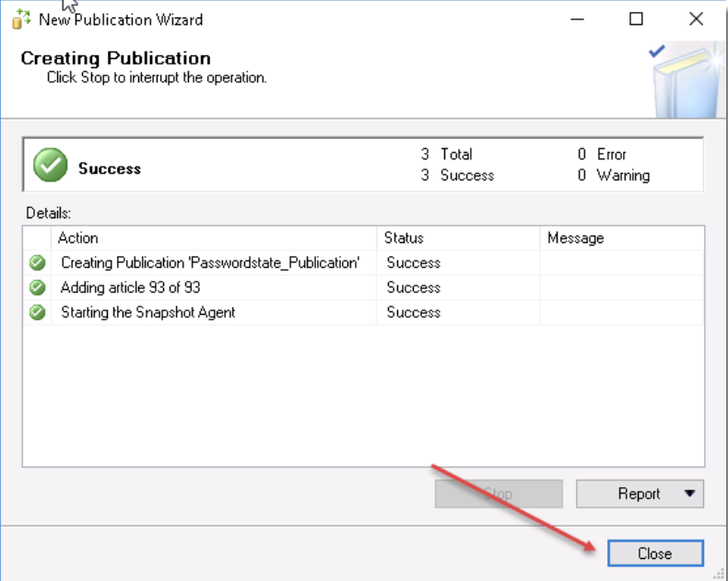Click Success status of Snapshot Agent row
Image resolution: width=728 pixels, height=581 pixels.
[x=413, y=312]
